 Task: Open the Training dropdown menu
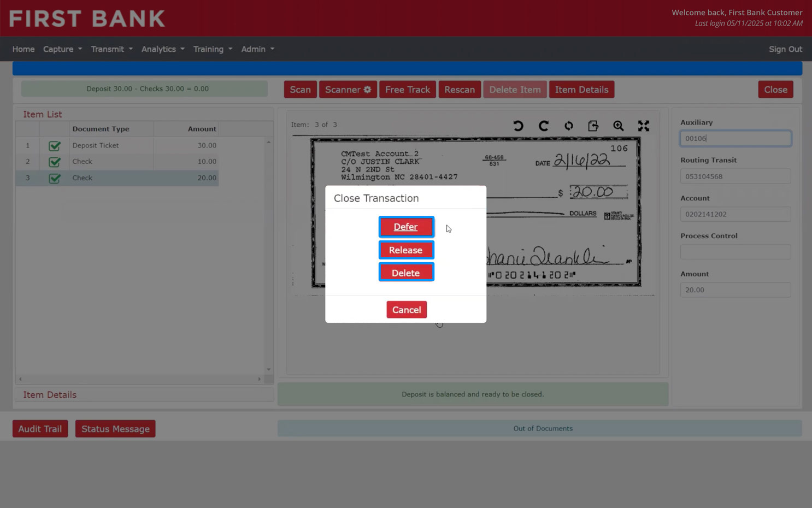pos(213,49)
